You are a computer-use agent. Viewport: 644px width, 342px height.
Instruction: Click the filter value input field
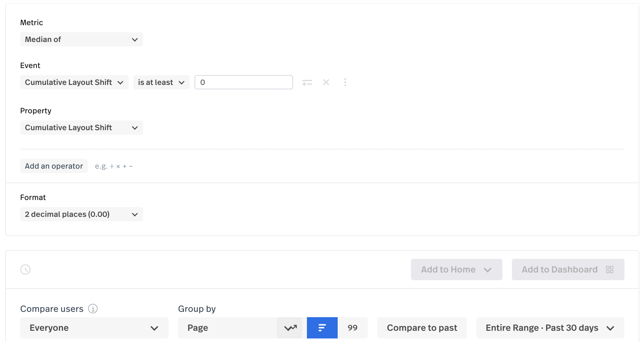244,82
